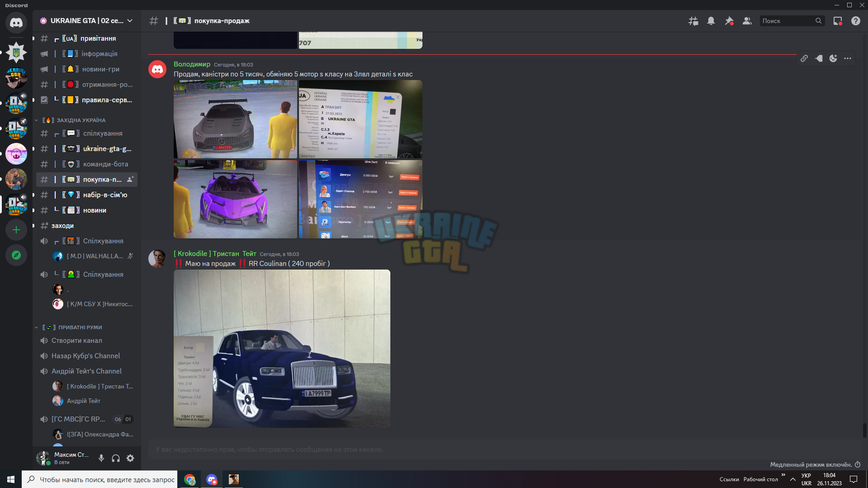Toggle the member list icon
Viewport: 868px width, 488px height.
tap(747, 21)
